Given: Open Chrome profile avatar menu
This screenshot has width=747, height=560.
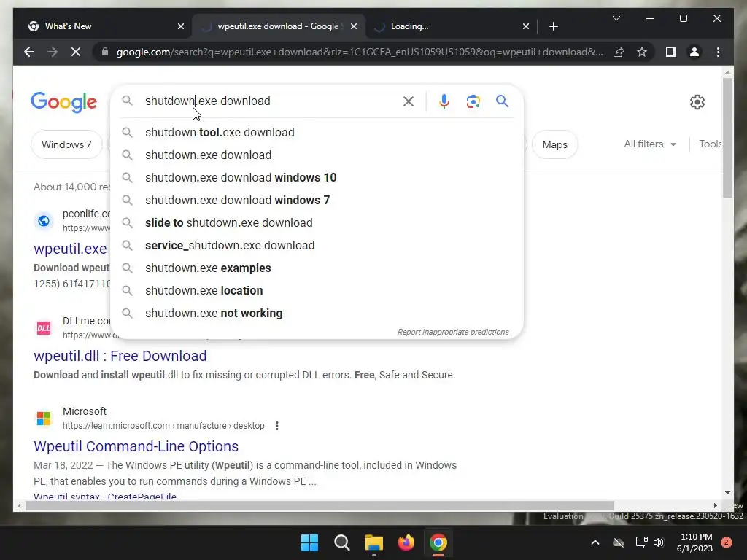Looking at the screenshot, I should [x=694, y=52].
